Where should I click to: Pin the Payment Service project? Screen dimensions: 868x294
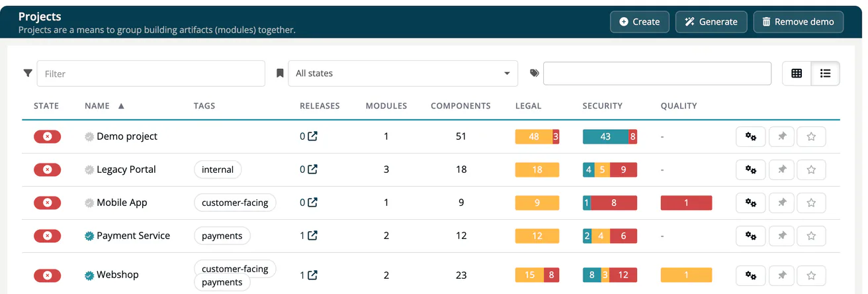[781, 236]
